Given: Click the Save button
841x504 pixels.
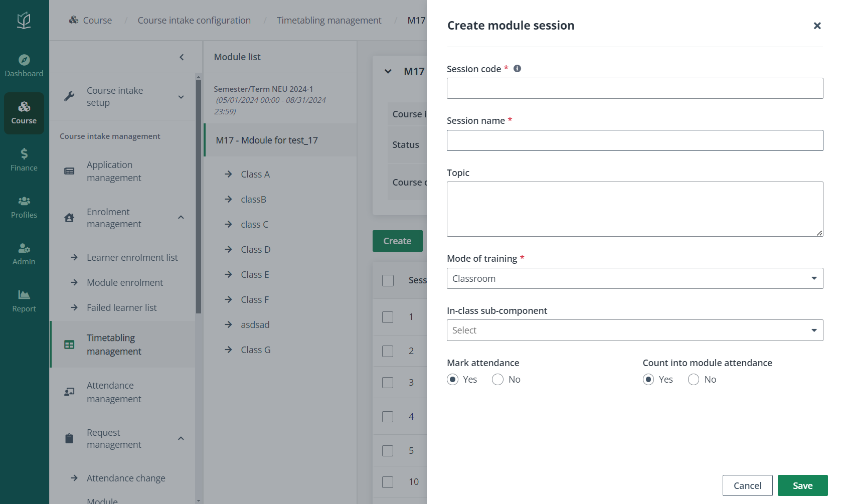Looking at the screenshot, I should [802, 485].
